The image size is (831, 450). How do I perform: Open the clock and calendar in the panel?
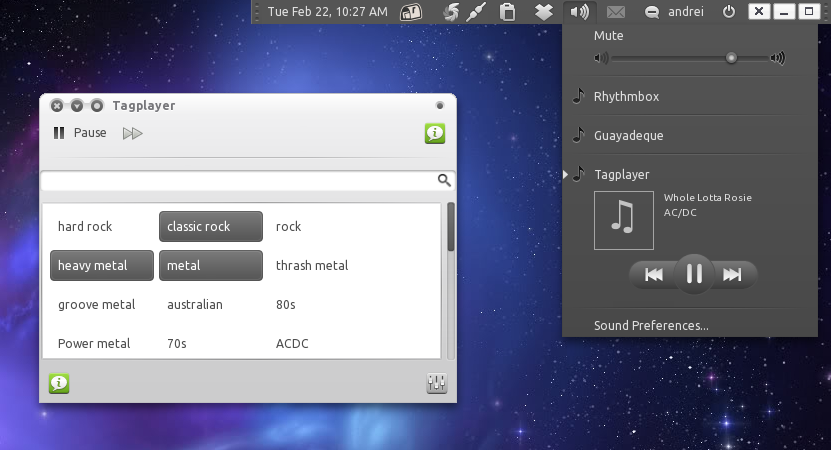(328, 12)
